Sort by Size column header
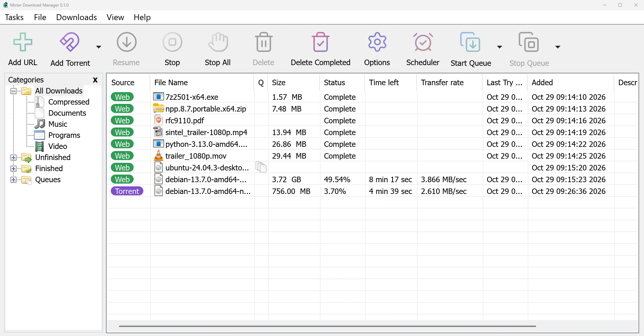Image resolution: width=644 pixels, height=336 pixels. (x=294, y=82)
